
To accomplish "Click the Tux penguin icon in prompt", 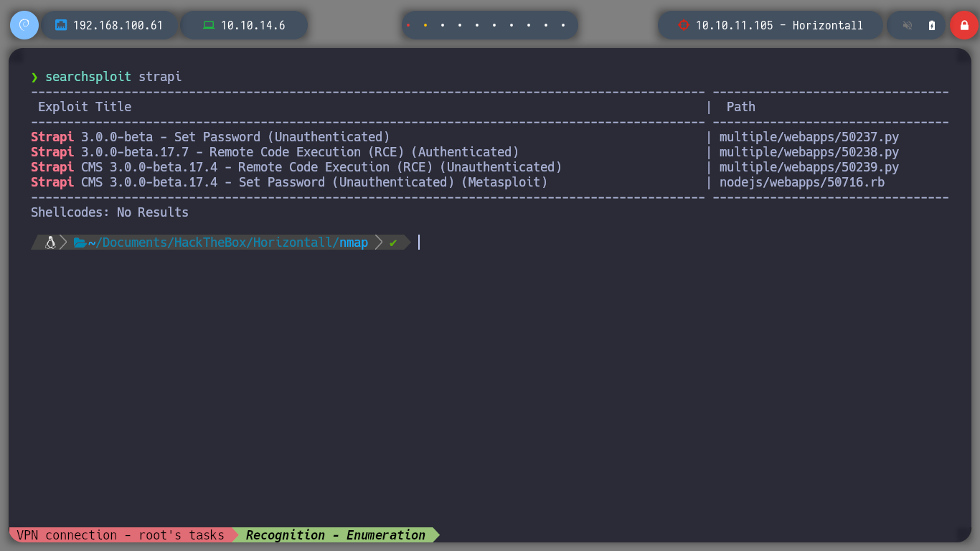I will [50, 242].
